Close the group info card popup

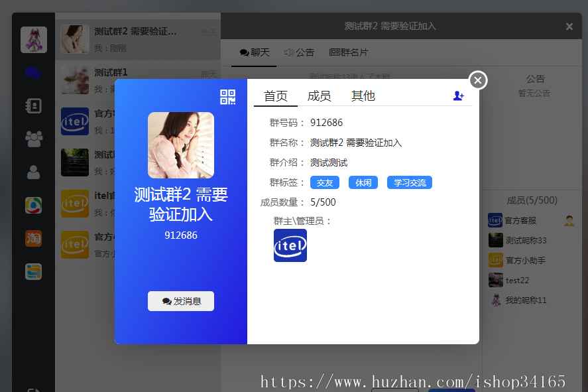tap(477, 80)
